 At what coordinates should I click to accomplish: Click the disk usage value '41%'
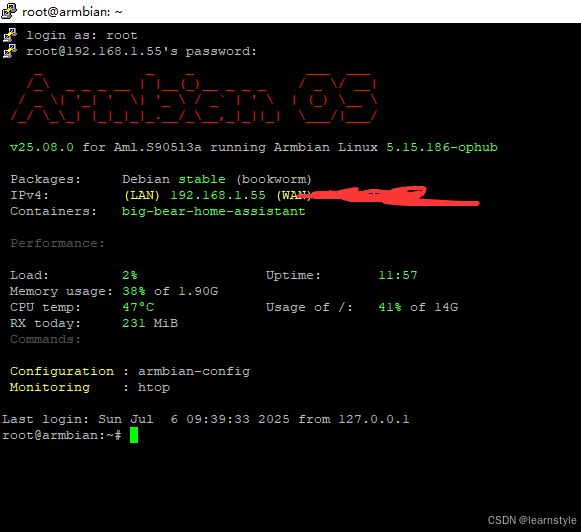390,307
